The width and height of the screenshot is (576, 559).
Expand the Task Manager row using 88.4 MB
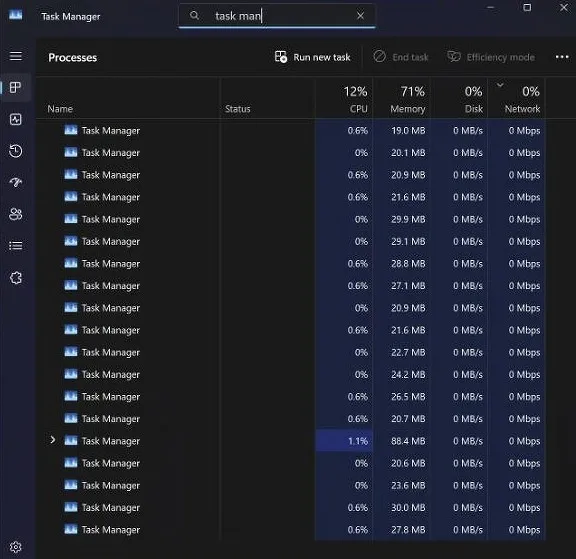point(53,440)
